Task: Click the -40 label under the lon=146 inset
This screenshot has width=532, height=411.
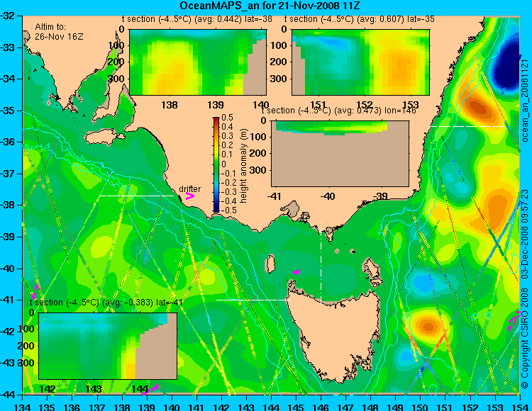Action: point(328,196)
